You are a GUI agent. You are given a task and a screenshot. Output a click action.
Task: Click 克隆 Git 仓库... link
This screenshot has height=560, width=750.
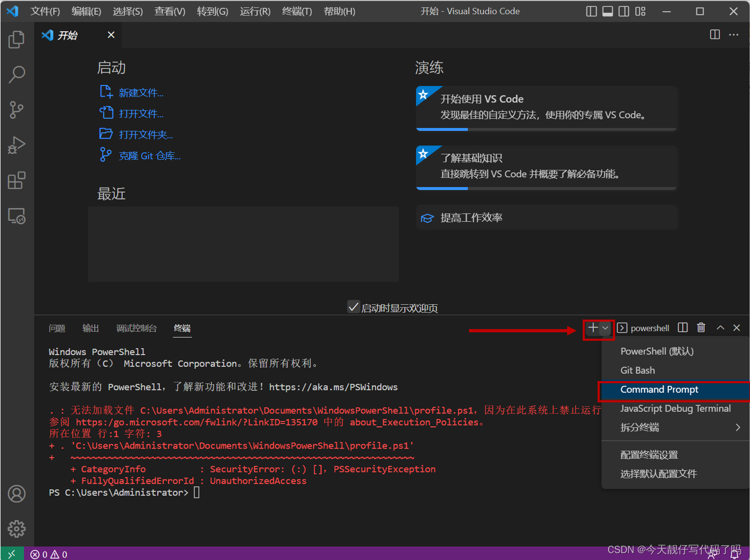(150, 156)
